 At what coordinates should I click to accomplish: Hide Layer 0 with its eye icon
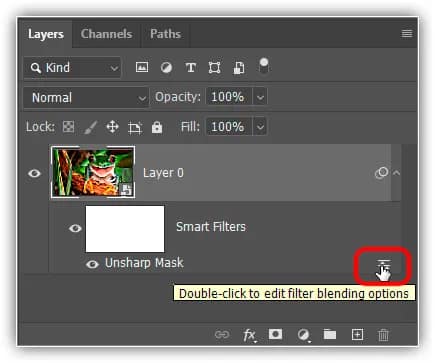click(x=34, y=173)
